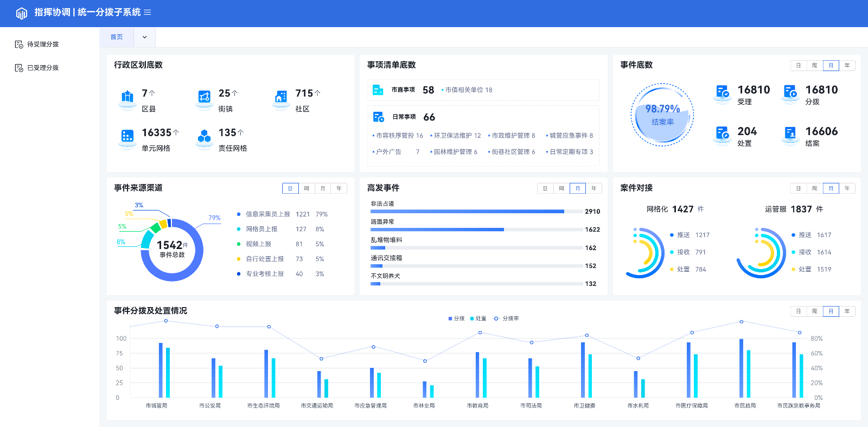
Task: Click the 单元网格 grid icon
Action: point(127,137)
